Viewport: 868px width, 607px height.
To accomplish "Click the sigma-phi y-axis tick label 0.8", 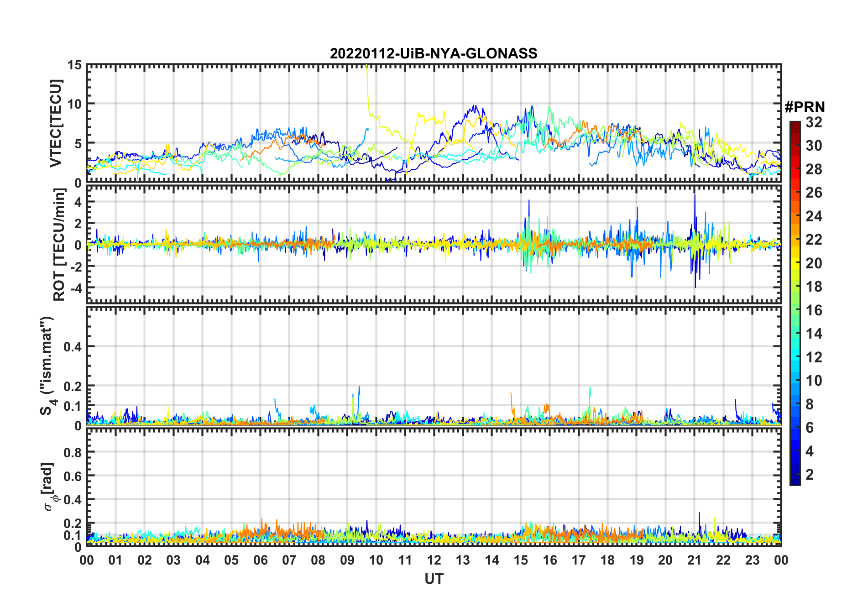I will (x=73, y=452).
